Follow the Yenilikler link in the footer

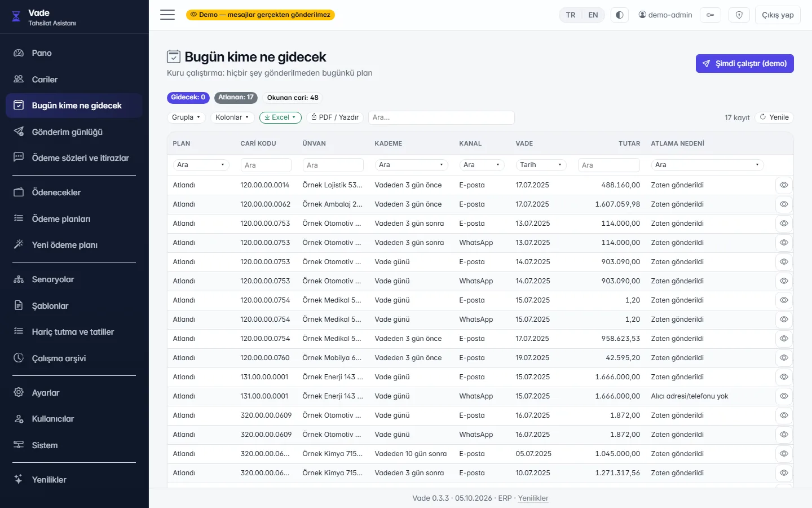coord(533,498)
